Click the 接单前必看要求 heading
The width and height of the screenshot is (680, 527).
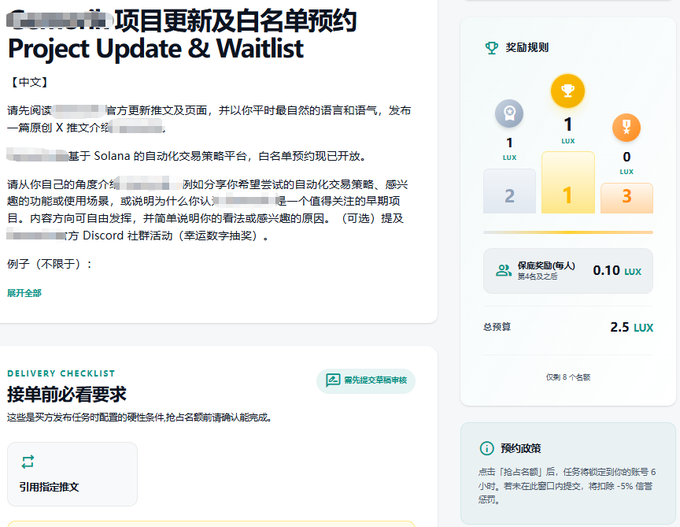tap(66, 394)
